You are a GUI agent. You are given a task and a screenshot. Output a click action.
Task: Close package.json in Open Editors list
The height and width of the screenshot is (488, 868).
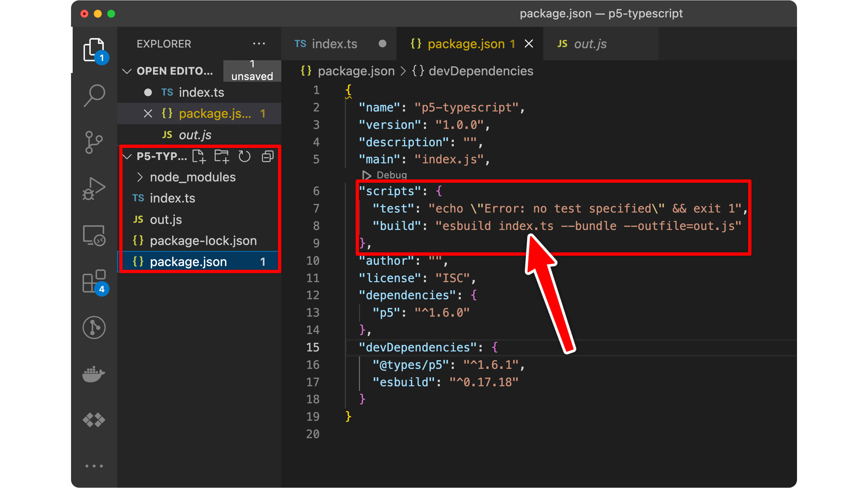point(148,113)
